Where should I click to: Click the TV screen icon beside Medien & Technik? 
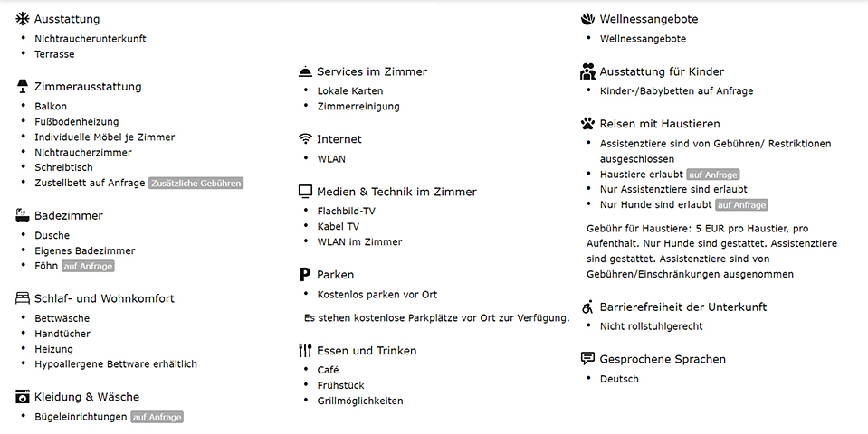pyautogui.click(x=305, y=192)
